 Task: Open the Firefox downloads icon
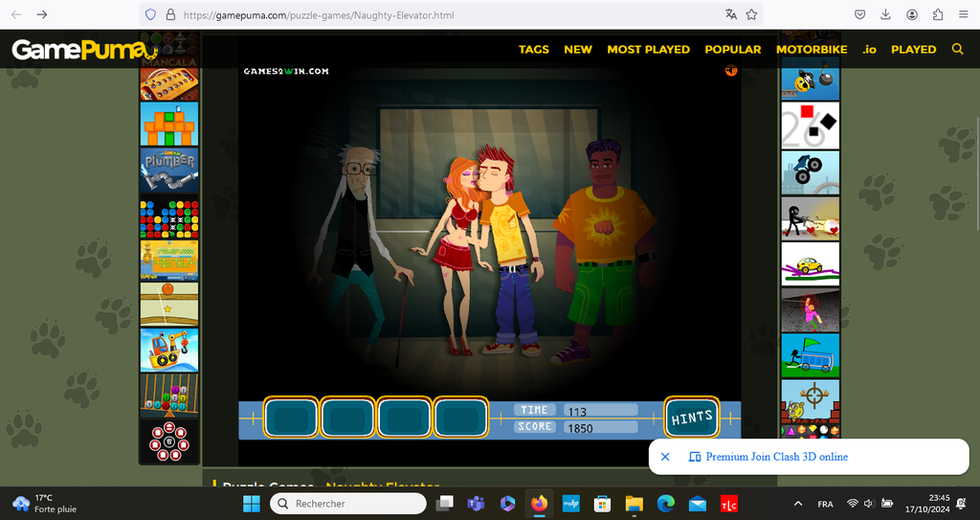tap(885, 14)
